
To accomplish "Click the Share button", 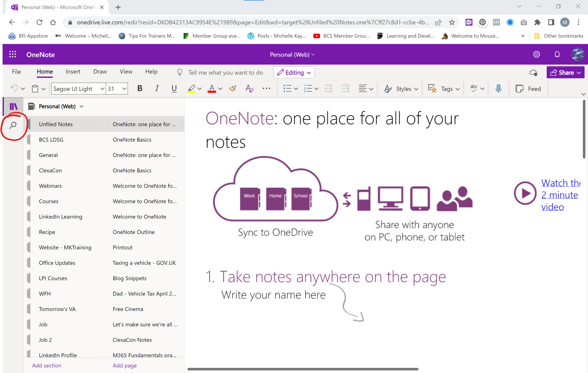I will tap(565, 73).
